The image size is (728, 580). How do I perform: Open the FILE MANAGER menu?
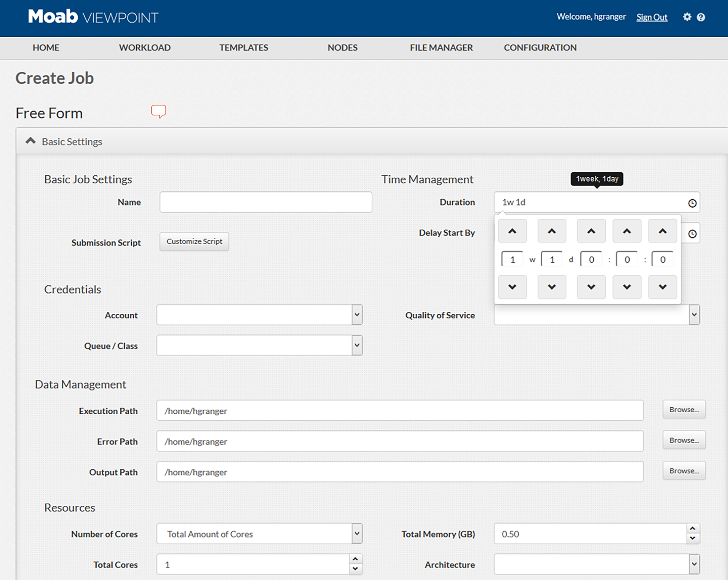tap(441, 48)
